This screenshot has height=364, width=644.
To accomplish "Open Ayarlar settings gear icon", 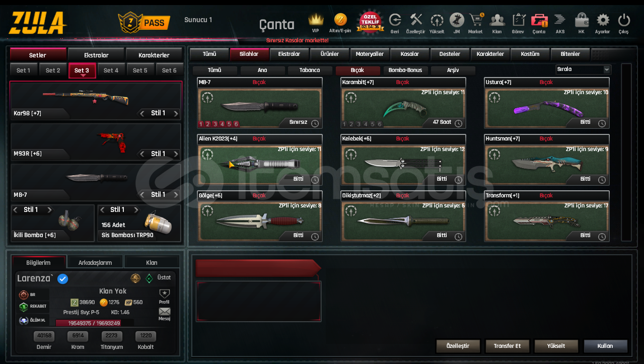I will click(x=603, y=20).
